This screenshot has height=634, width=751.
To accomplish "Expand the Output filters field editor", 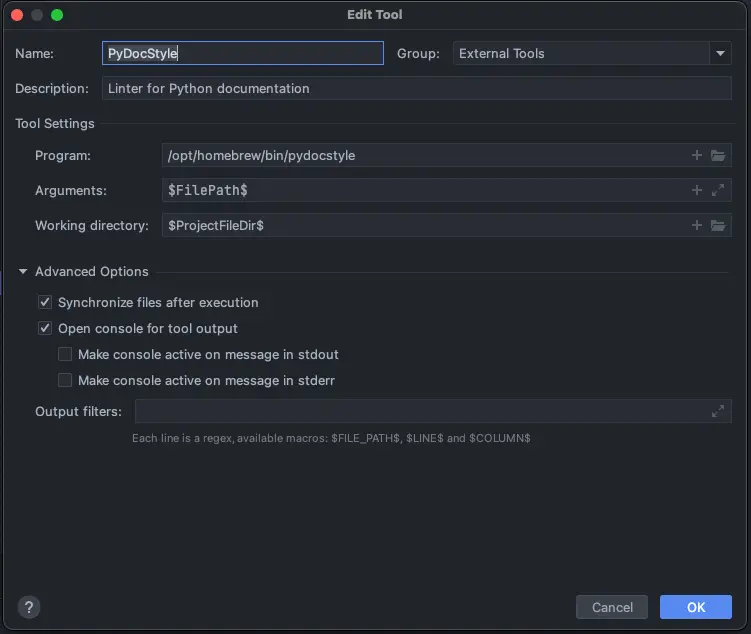I will point(718,411).
